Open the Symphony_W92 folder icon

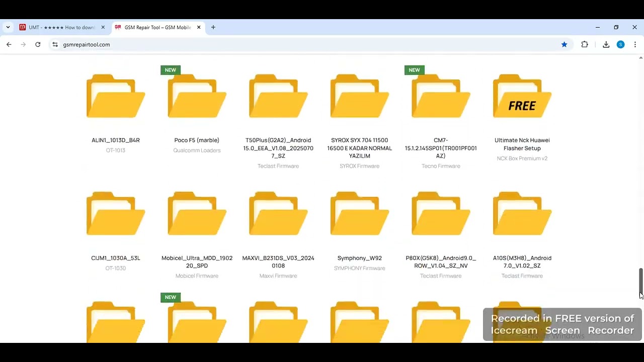point(359,214)
